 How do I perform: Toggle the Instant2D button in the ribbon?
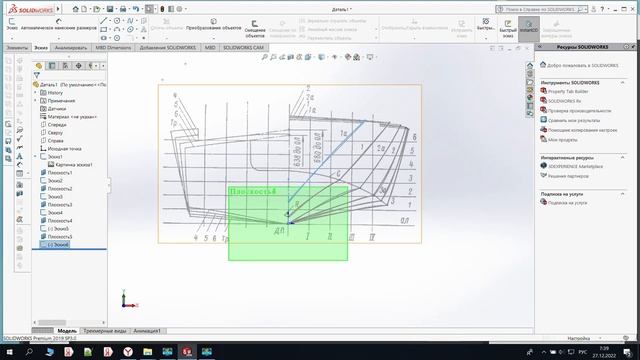point(529,29)
